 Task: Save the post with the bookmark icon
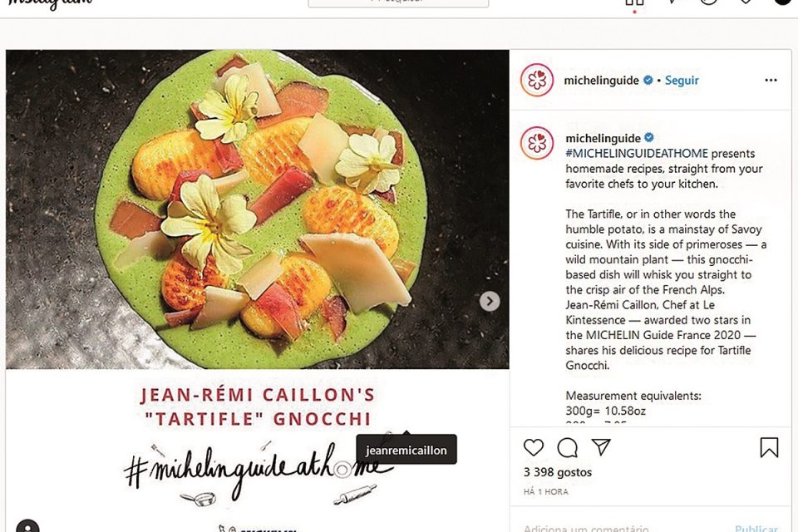point(769,447)
